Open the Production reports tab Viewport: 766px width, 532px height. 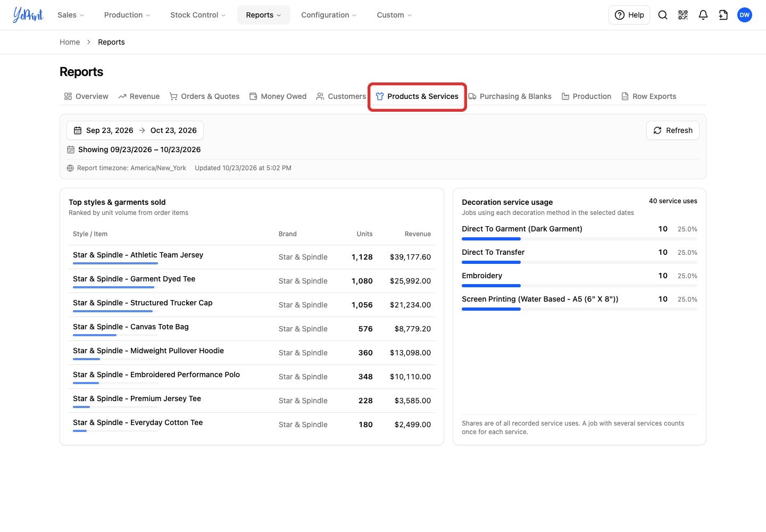click(x=586, y=96)
